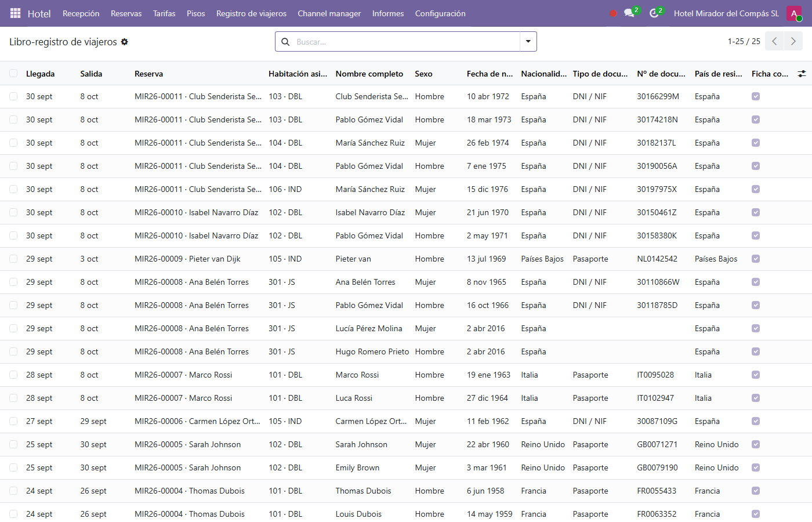Toggle Ficha checkbox for Emily Brown row
This screenshot has height=522, width=812.
[x=756, y=467]
